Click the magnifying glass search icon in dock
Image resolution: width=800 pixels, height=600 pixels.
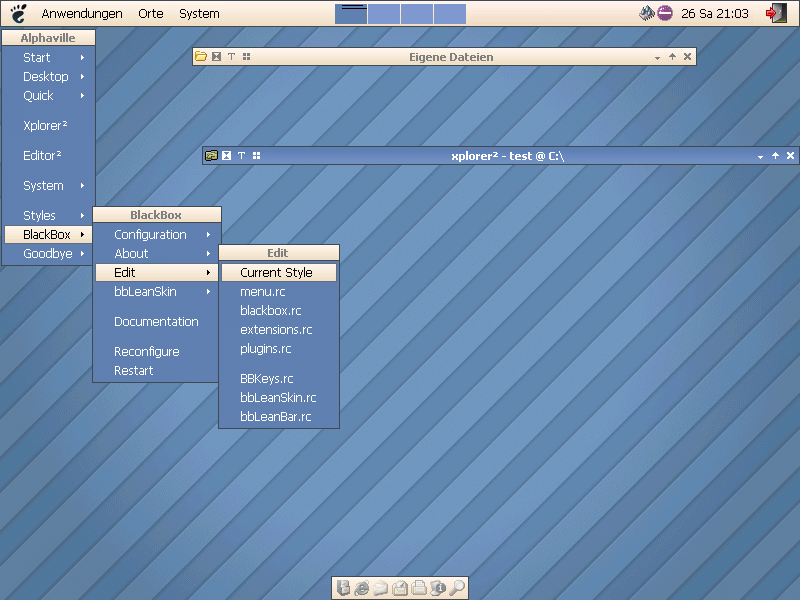pos(457,588)
